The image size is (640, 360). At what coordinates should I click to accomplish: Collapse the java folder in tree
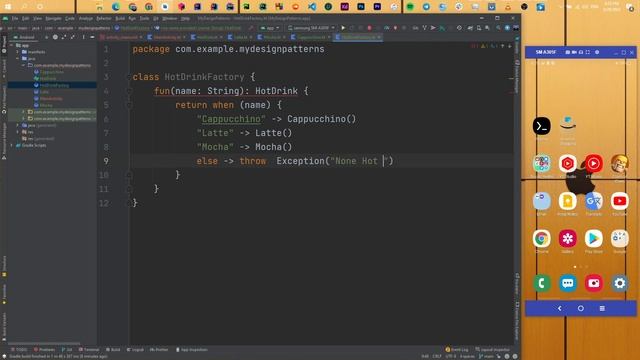tap(18, 58)
